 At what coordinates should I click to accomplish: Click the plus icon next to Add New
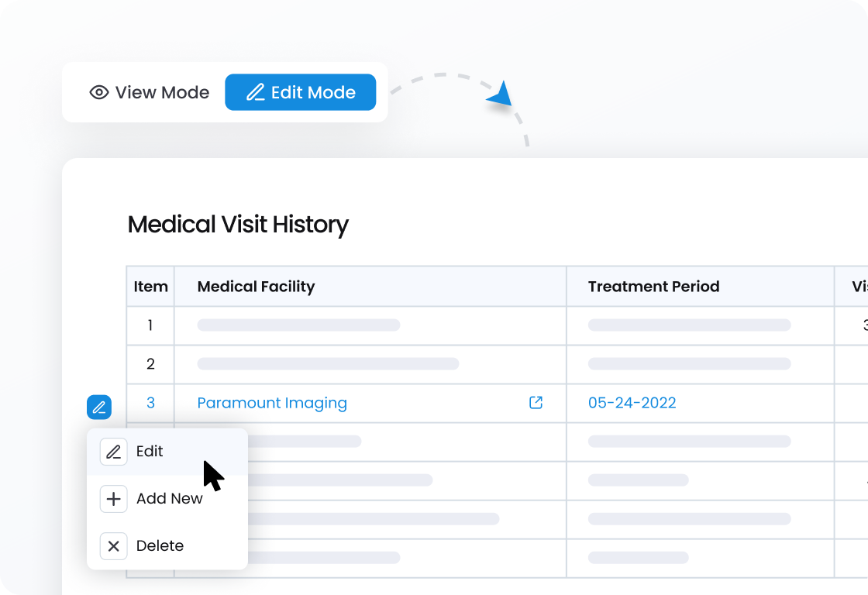point(113,500)
